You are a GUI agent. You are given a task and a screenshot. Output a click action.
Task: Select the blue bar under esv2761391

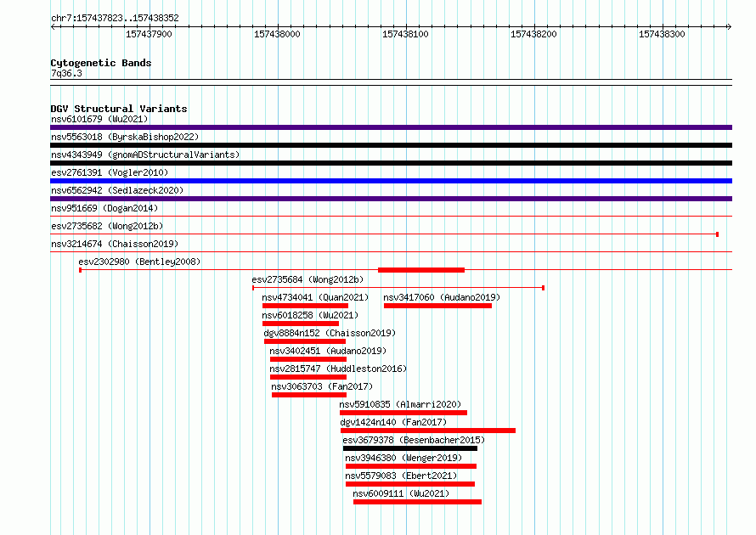coord(391,181)
